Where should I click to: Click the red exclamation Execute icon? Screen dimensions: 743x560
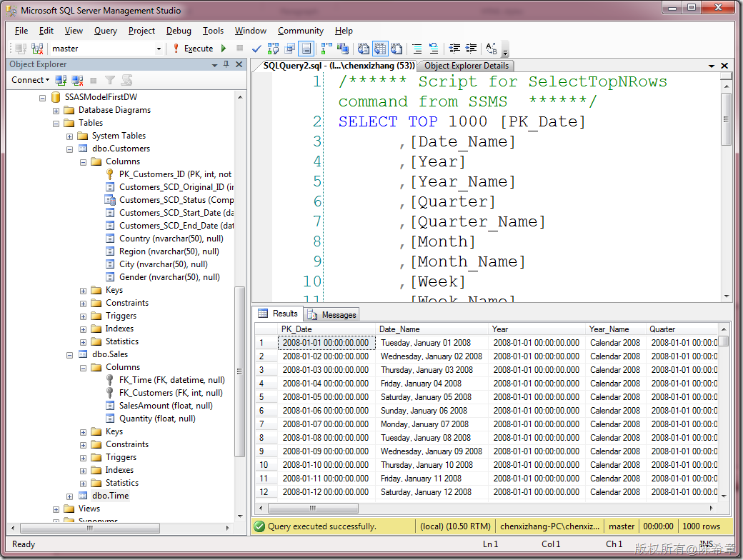pos(176,49)
